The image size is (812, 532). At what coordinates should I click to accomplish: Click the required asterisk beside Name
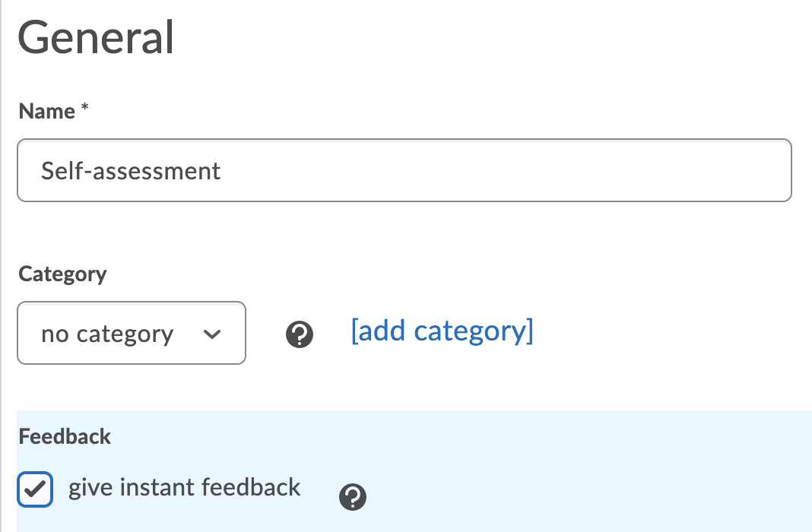(85, 109)
